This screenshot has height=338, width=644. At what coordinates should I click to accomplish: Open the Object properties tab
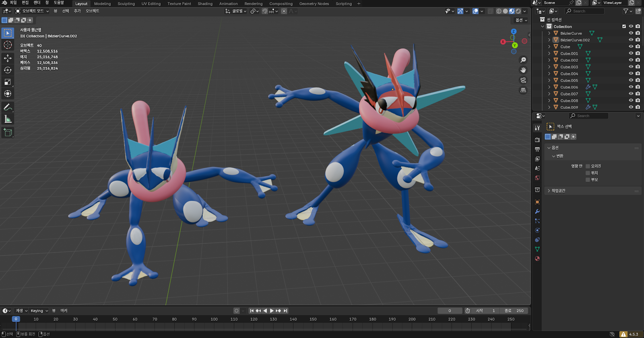[537, 202]
